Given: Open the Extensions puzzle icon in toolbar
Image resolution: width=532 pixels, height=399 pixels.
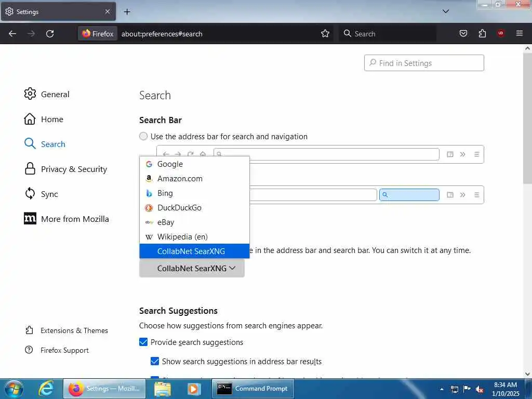Looking at the screenshot, I should point(482,34).
